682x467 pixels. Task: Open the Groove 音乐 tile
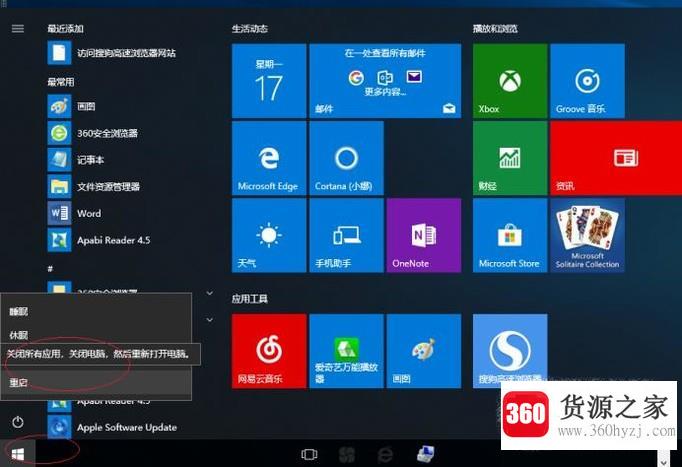coord(587,81)
